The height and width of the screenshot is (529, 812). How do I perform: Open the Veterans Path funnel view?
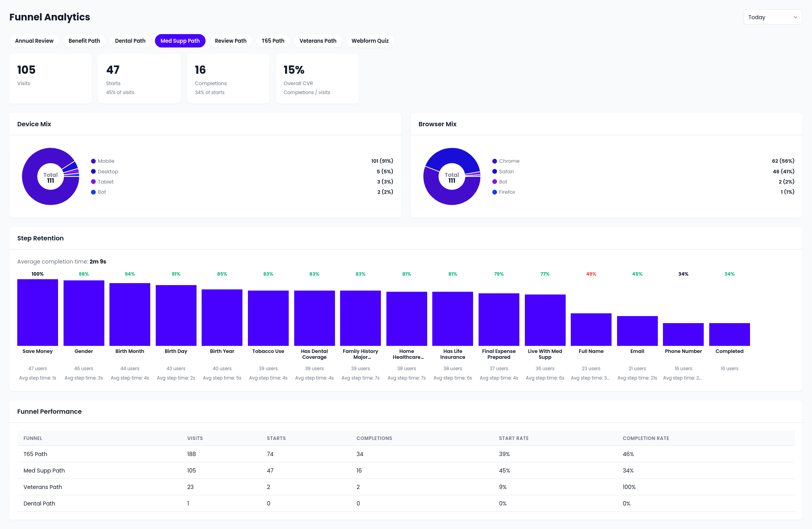318,40
